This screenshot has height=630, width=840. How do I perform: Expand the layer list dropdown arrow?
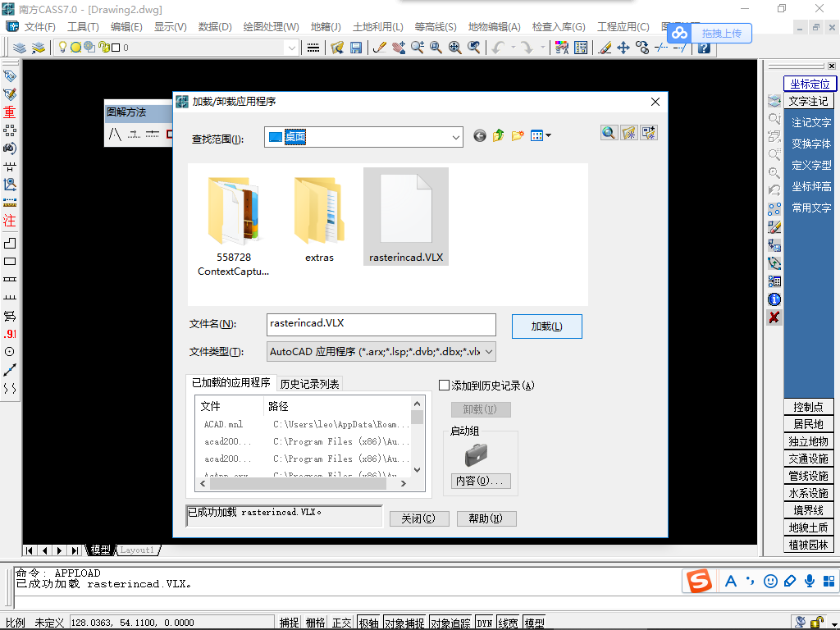[292, 48]
